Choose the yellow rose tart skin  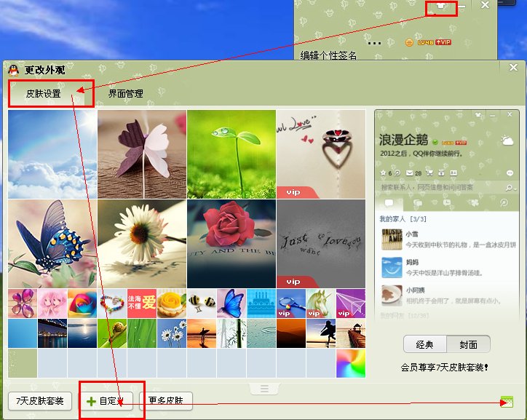coord(172,304)
